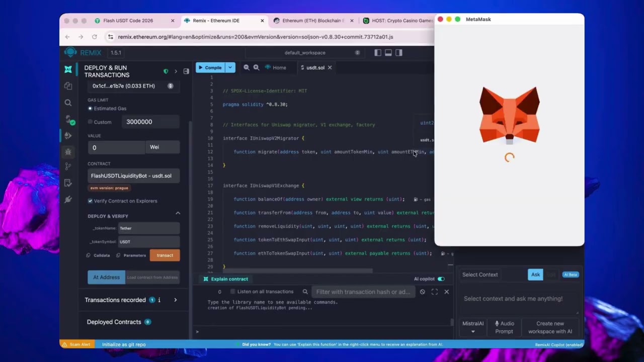Copy calldata with the Calldata icon
The height and width of the screenshot is (362, 644).
coord(89,255)
